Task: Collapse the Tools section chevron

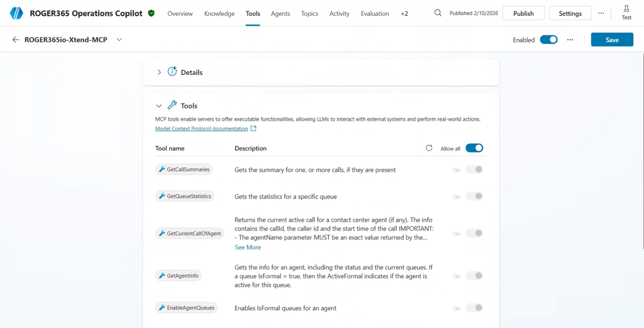Action: coord(159,106)
